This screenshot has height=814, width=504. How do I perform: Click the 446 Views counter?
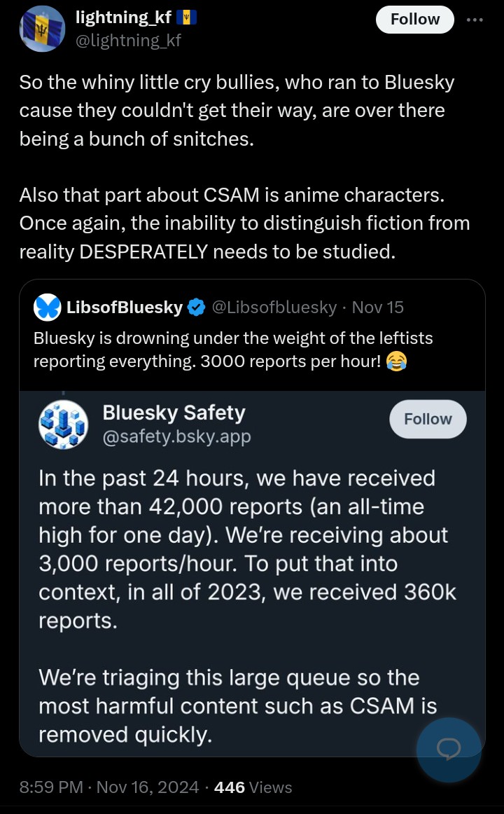(253, 787)
